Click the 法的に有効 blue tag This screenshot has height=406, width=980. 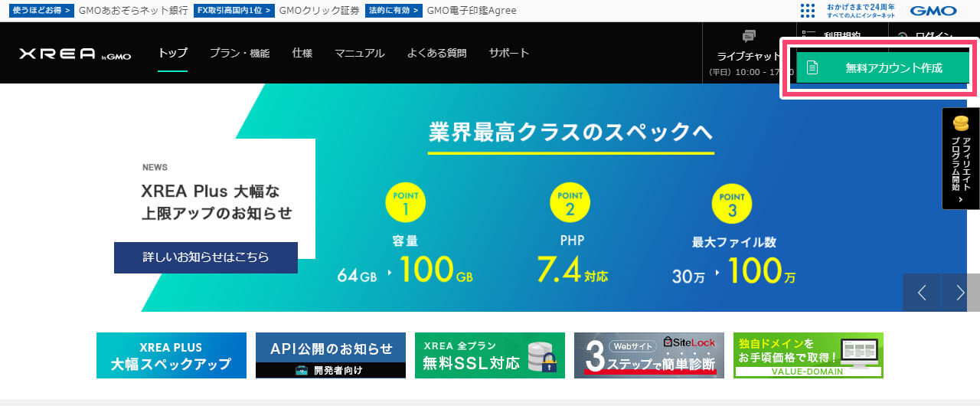394,11
